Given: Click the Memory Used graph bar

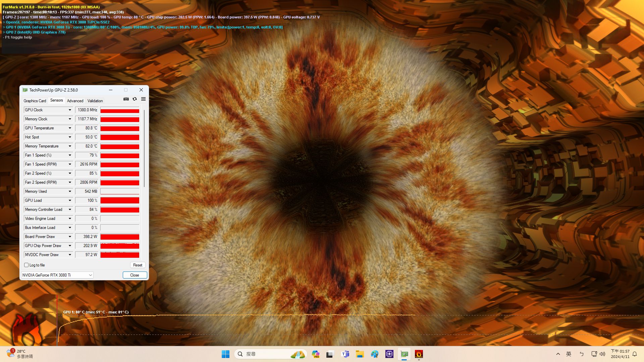Looking at the screenshot, I should pyautogui.click(x=120, y=191).
